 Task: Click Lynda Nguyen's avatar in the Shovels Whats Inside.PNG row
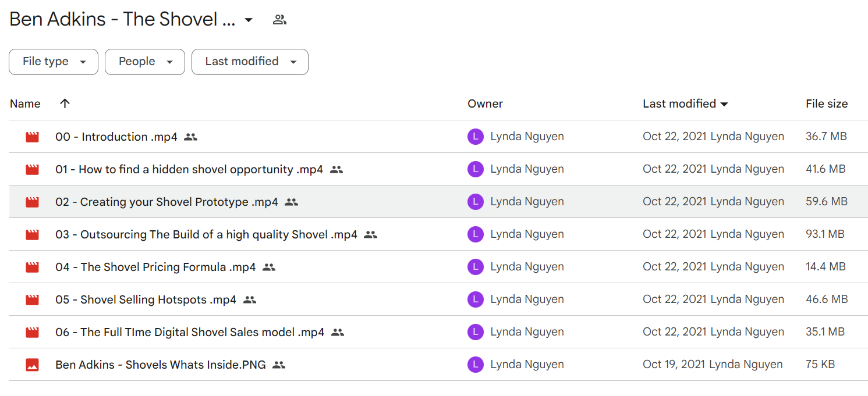(x=476, y=365)
